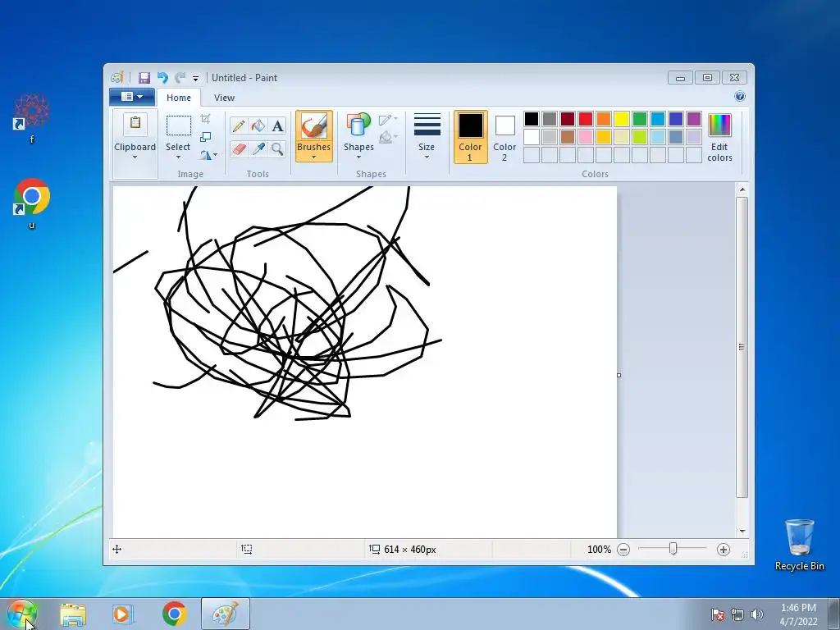Open the shape Outline dropdown
The image size is (840, 630).
(388, 120)
